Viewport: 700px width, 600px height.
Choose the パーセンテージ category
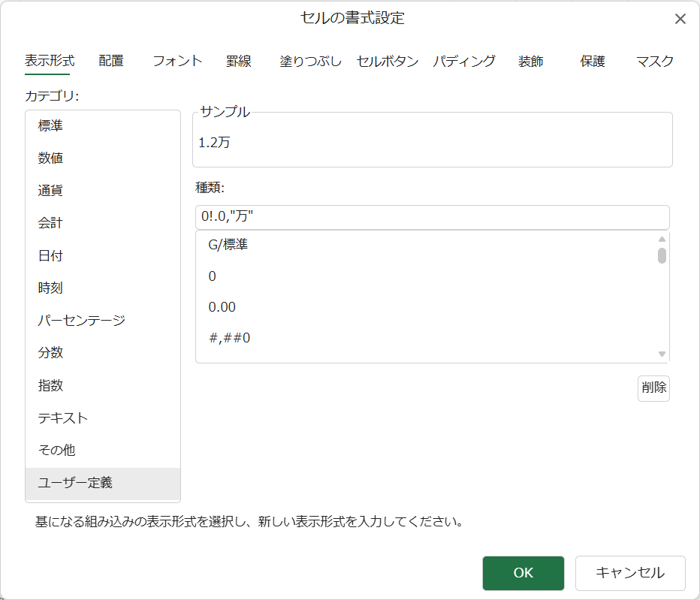103,320
